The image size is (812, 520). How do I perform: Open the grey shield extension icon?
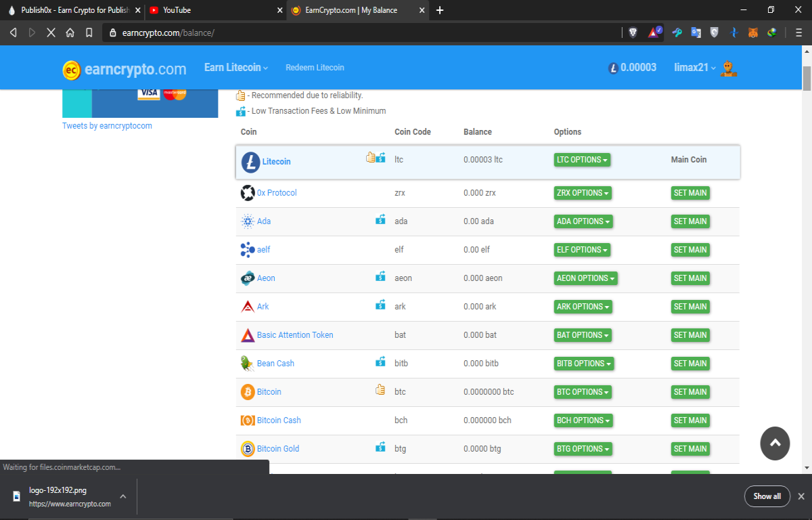click(715, 32)
